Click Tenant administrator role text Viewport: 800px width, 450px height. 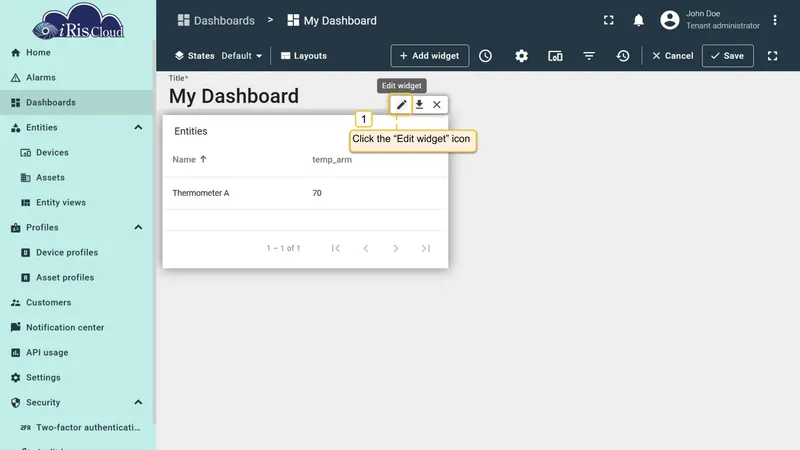tap(722, 26)
